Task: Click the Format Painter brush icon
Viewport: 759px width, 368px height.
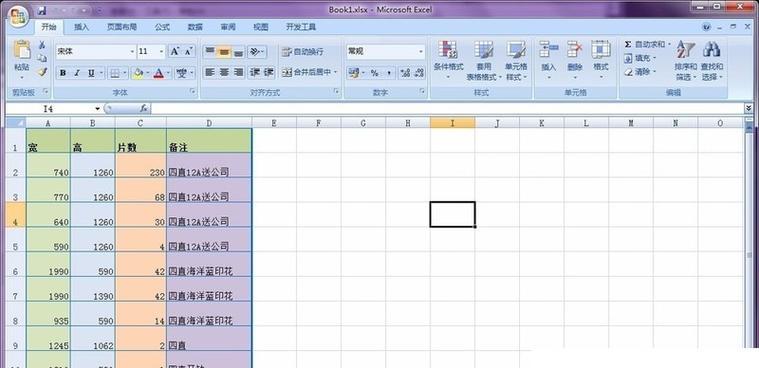Action: pos(43,72)
